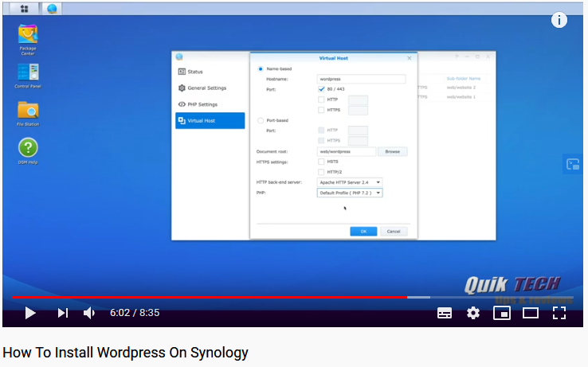
Task: Enable the name-based HTTPS port checkbox
Action: (x=321, y=110)
